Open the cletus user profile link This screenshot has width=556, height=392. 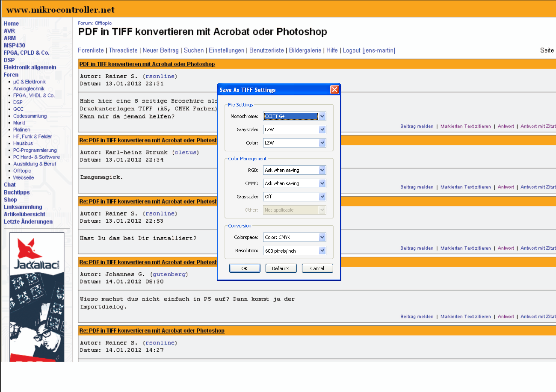point(186,152)
